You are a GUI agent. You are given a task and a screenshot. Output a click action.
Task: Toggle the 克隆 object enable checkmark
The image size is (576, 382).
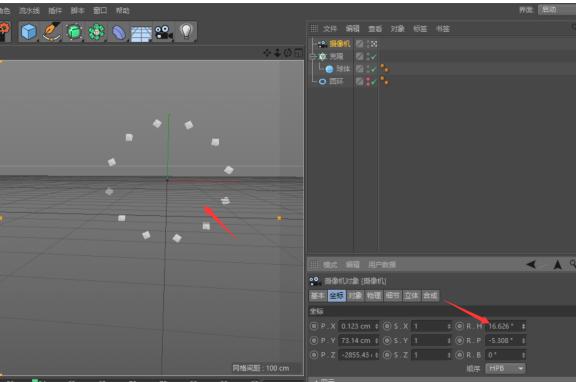tap(374, 57)
